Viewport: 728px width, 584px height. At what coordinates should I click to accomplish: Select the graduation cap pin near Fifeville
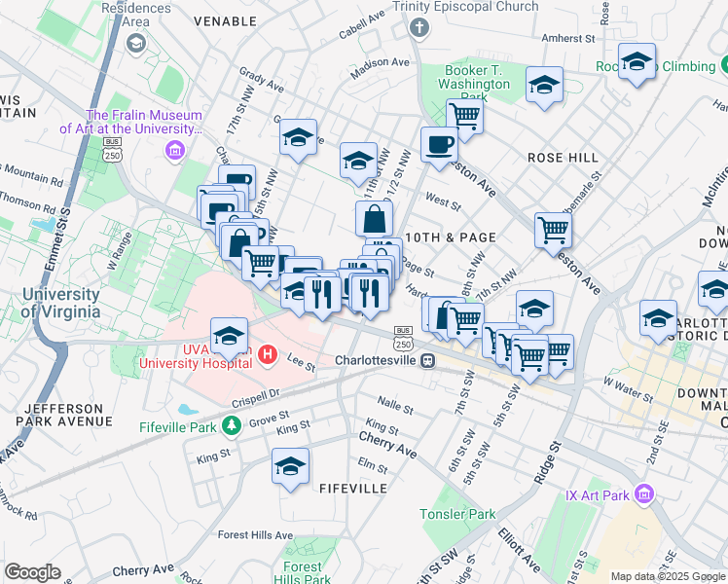coord(290,467)
